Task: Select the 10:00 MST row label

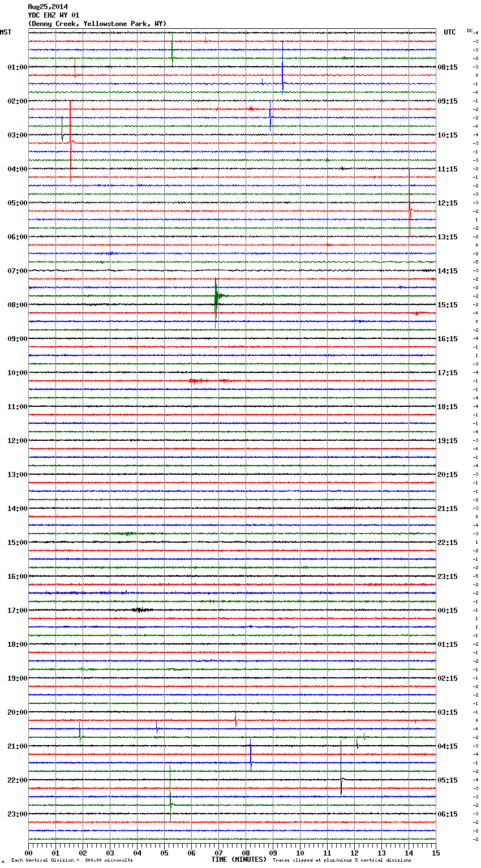Action: [x=17, y=373]
